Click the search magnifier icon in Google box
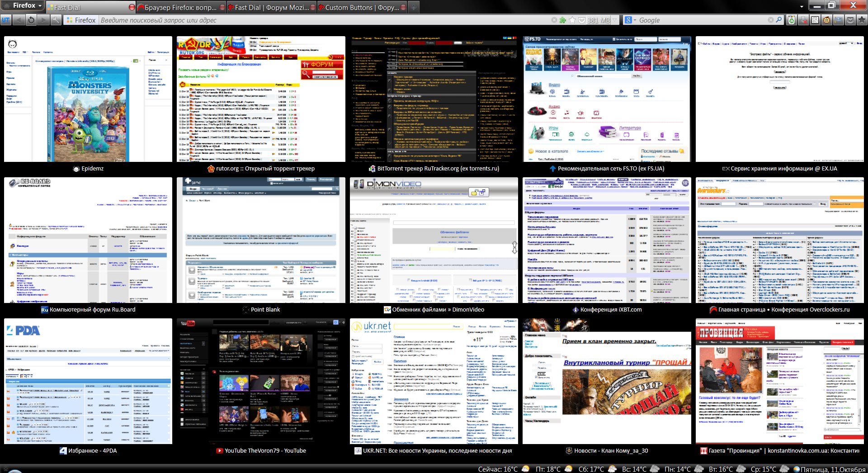Image resolution: width=868 pixels, height=473 pixels. [779, 20]
